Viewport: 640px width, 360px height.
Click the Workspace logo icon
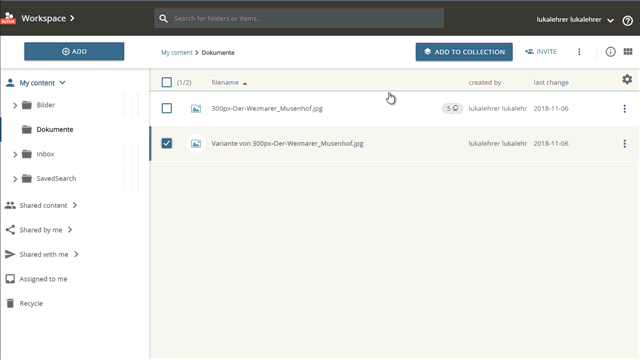(8, 18)
